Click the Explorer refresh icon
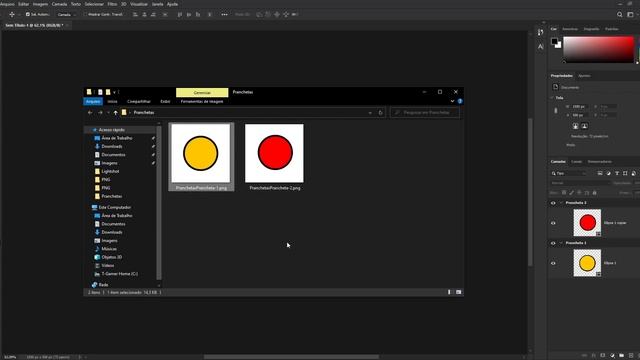This screenshot has height=360, width=640. [x=380, y=113]
